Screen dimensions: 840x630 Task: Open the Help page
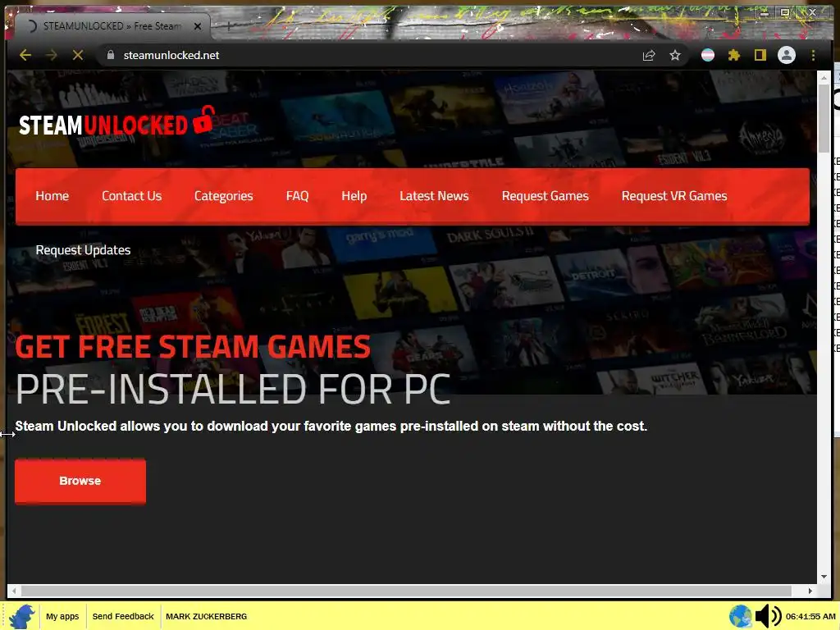pos(354,196)
